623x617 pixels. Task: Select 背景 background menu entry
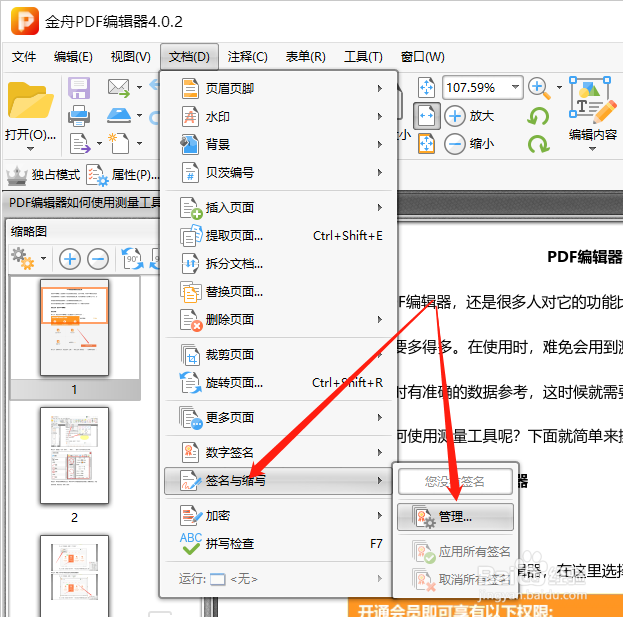(278, 144)
